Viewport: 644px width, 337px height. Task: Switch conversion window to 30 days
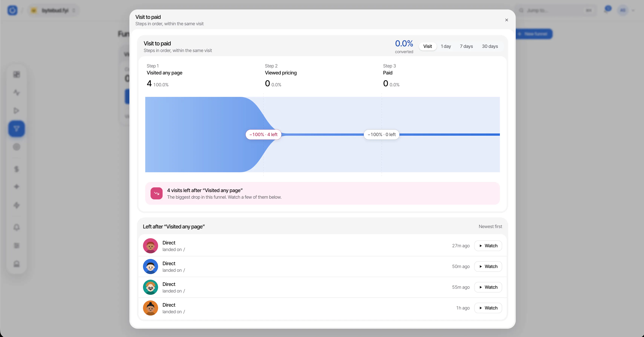click(490, 46)
